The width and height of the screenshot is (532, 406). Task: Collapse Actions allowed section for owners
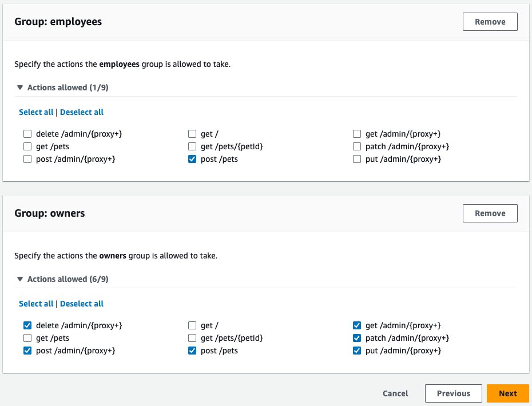[62, 278]
